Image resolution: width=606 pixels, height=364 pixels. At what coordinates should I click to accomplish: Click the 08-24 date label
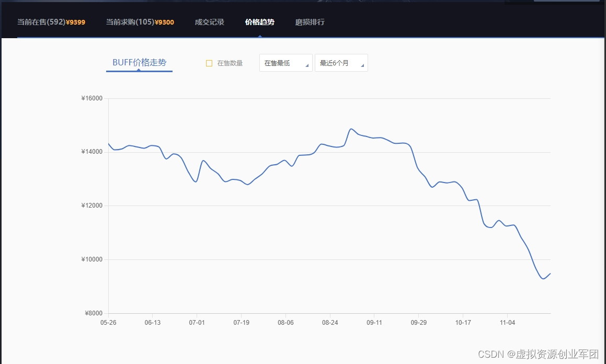click(x=330, y=323)
